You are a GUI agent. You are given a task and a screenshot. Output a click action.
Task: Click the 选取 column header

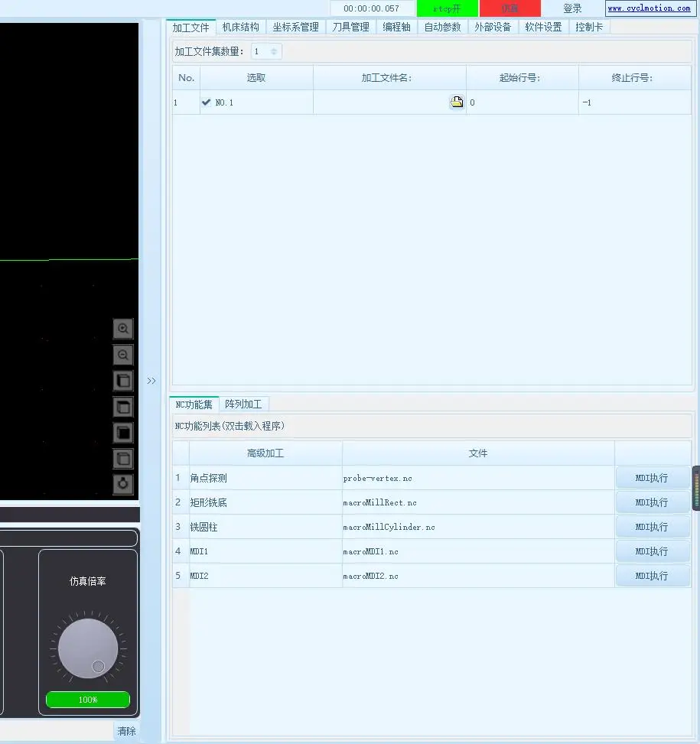(256, 78)
